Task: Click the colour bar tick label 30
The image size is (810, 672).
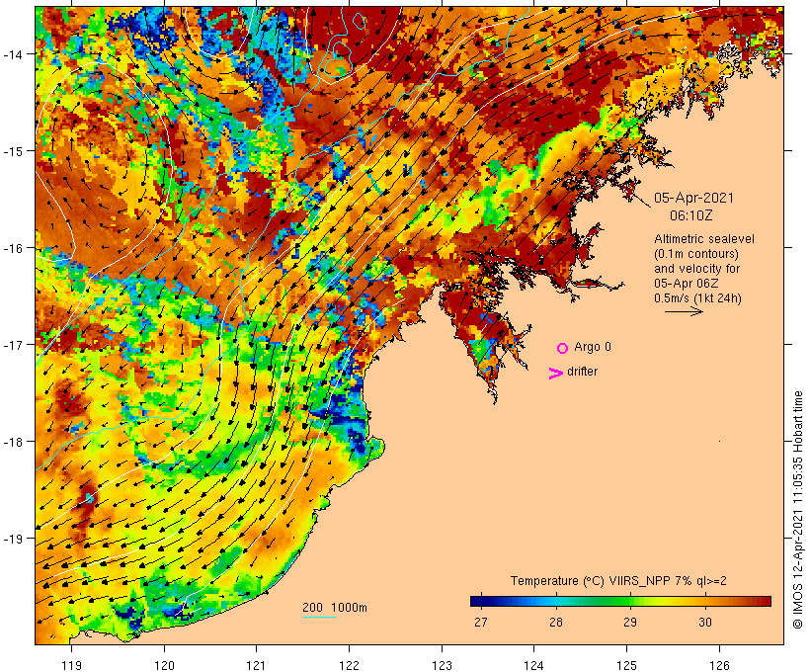Action: (x=705, y=623)
